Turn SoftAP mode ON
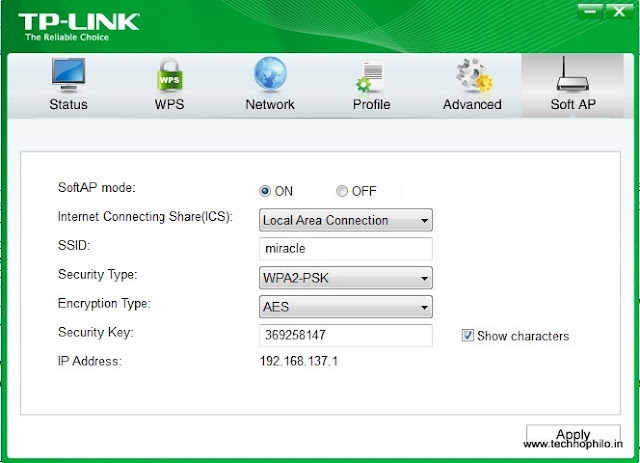The width and height of the screenshot is (640, 463). coord(265,191)
